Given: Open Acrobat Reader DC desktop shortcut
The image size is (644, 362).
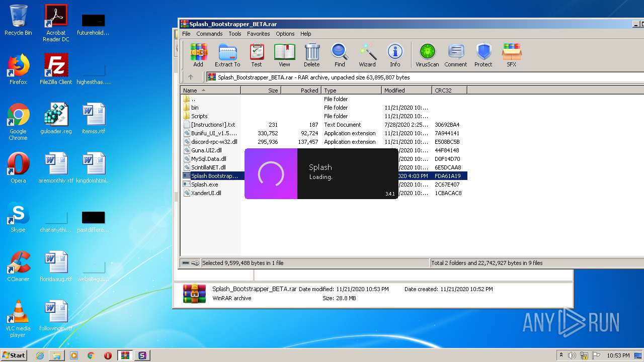Looking at the screenshot, I should [56, 23].
